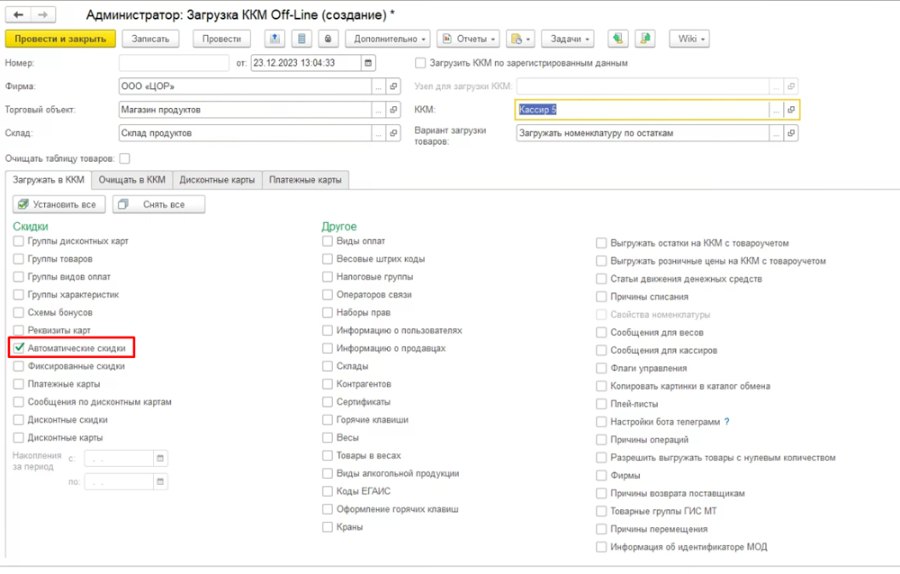Click the Фирма field with ООО «ЦОР»
The height and width of the screenshot is (574, 900).
245,86
